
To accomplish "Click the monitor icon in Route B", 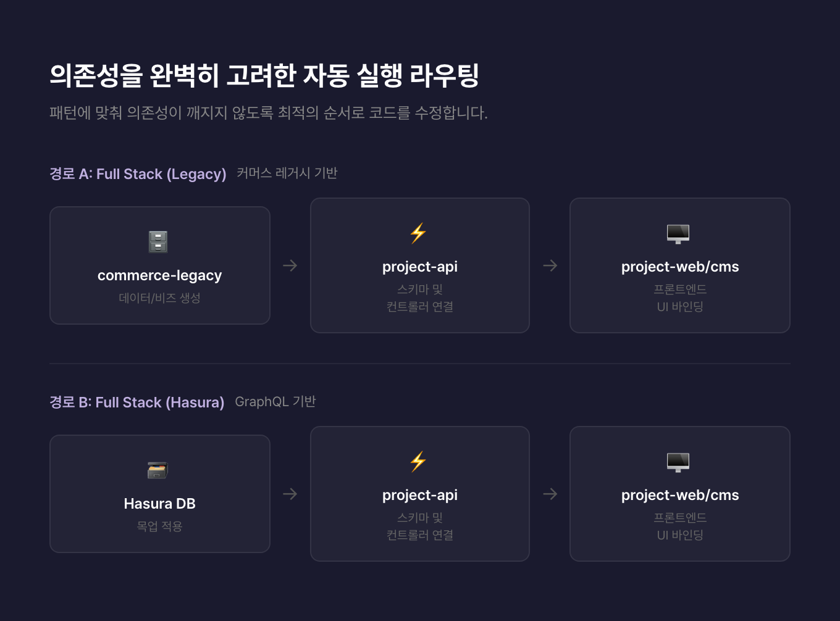I will [678, 462].
